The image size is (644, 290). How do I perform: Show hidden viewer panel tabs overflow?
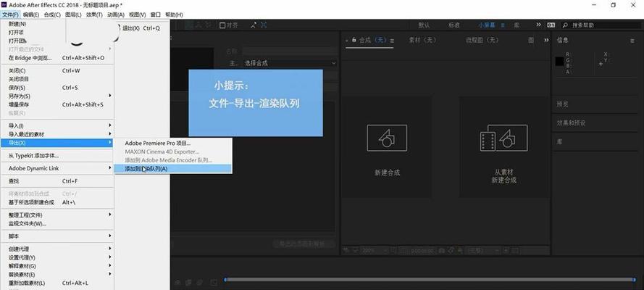546,41
